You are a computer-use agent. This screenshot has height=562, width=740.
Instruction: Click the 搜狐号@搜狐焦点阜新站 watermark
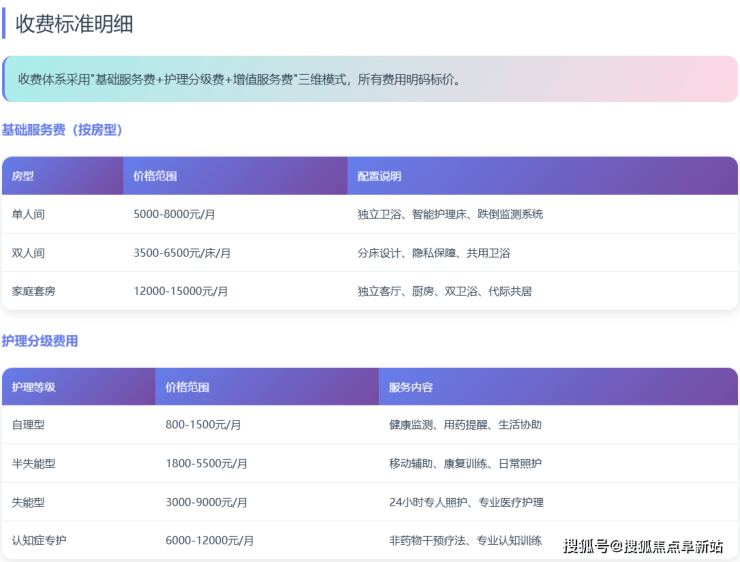click(x=643, y=546)
